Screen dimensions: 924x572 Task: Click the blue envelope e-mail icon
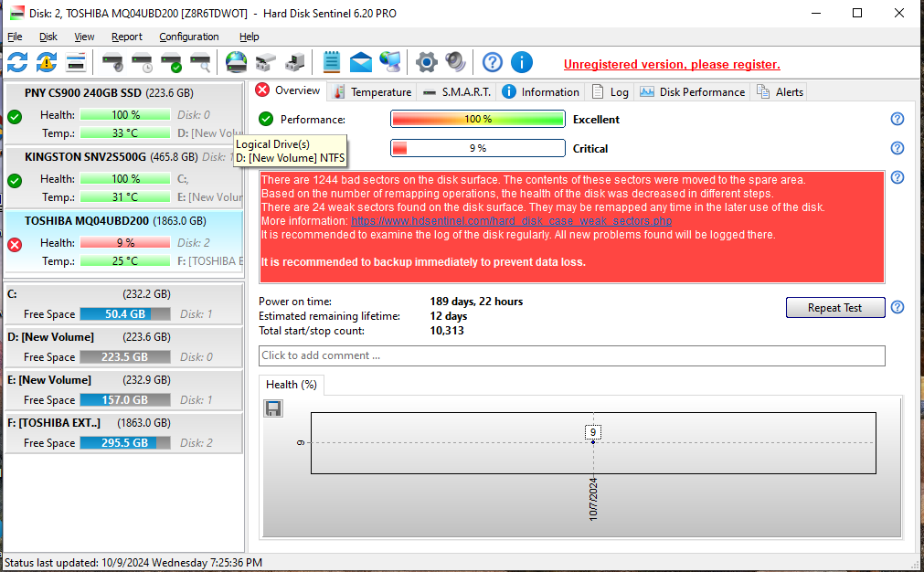point(361,62)
